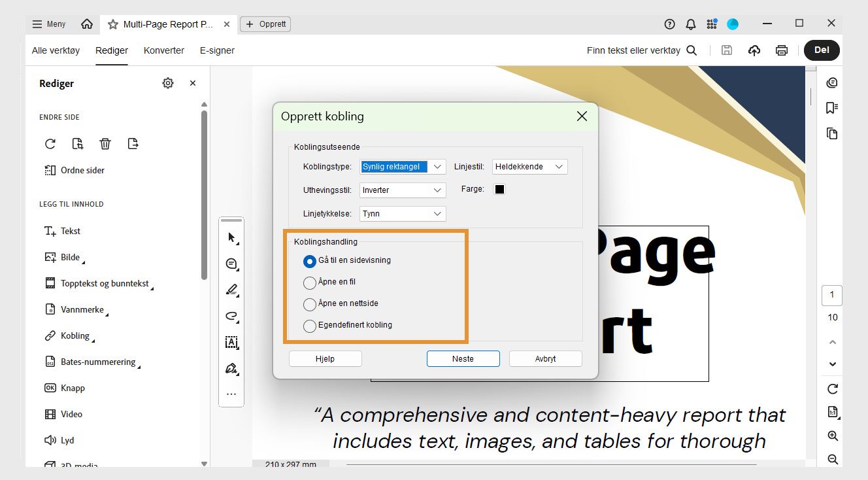Go to the Home icon
This screenshot has height=480, width=868.
click(x=87, y=24)
